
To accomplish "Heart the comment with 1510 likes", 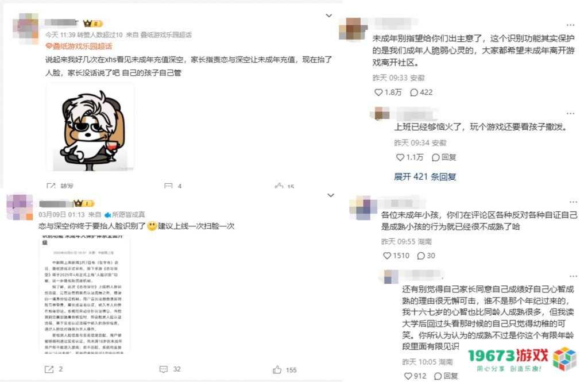I will click(387, 256).
